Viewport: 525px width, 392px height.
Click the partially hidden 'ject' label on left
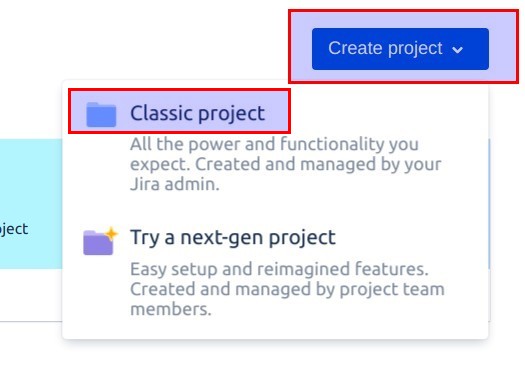14,229
